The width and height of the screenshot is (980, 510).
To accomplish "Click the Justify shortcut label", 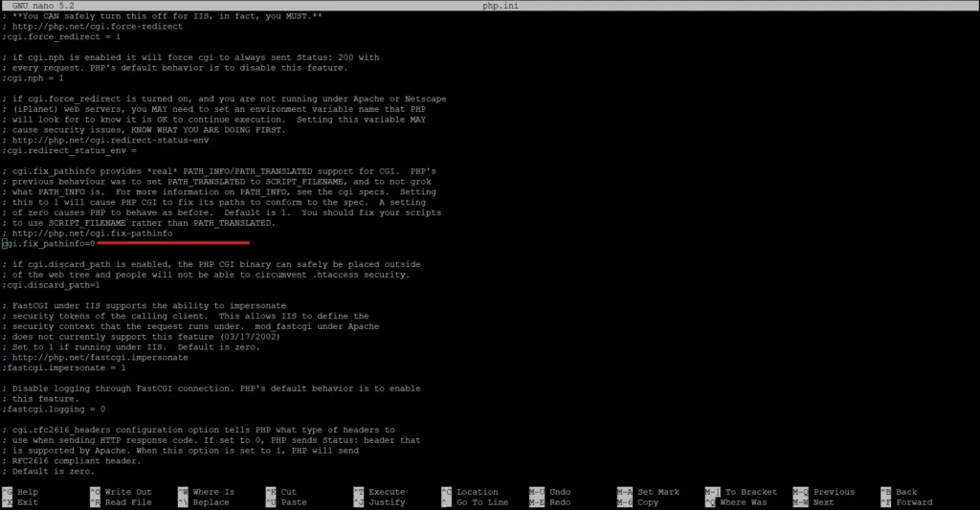I will pyautogui.click(x=387, y=502).
